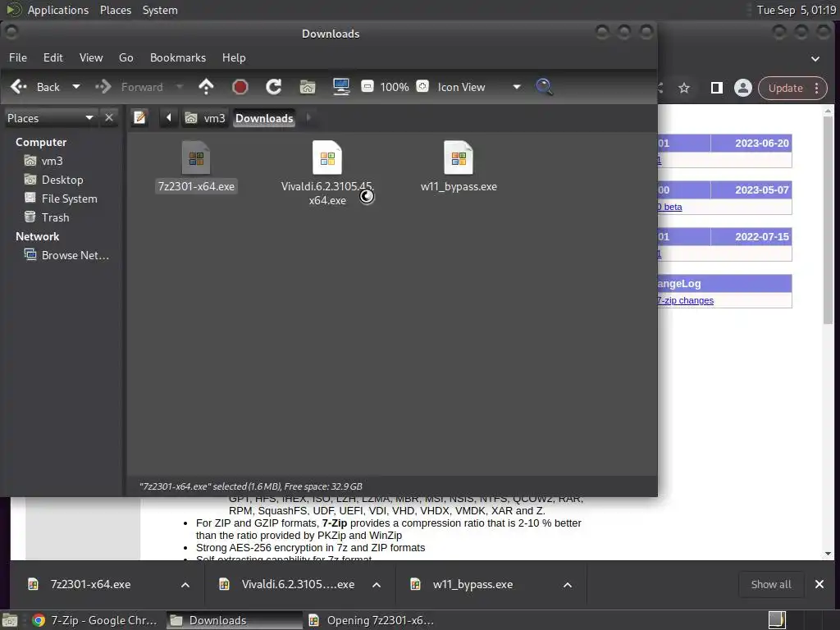
Task: Open the Go menu
Action: [x=126, y=57]
